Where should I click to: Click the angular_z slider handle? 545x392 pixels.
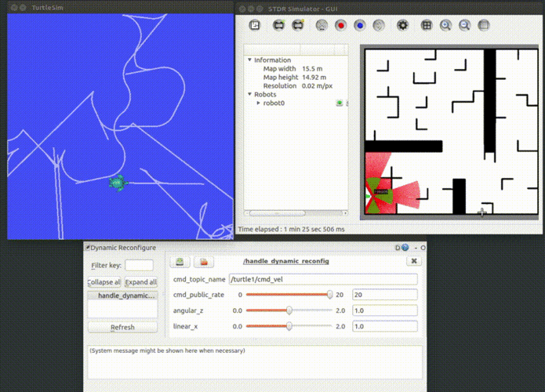coord(289,310)
